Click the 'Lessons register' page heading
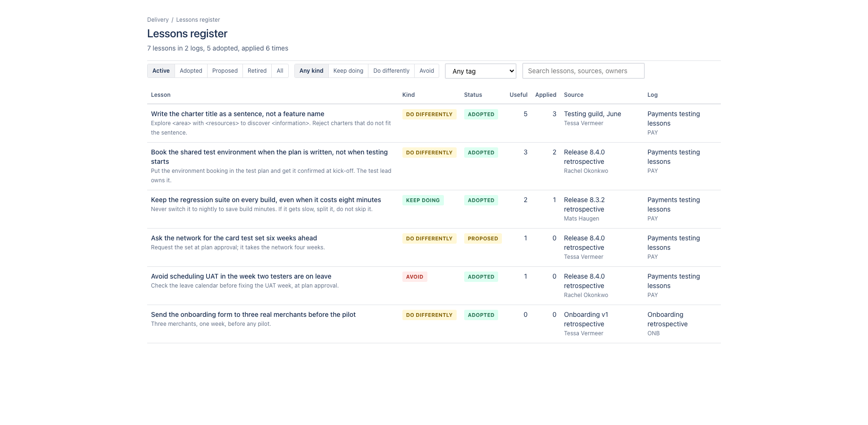 coord(187,34)
